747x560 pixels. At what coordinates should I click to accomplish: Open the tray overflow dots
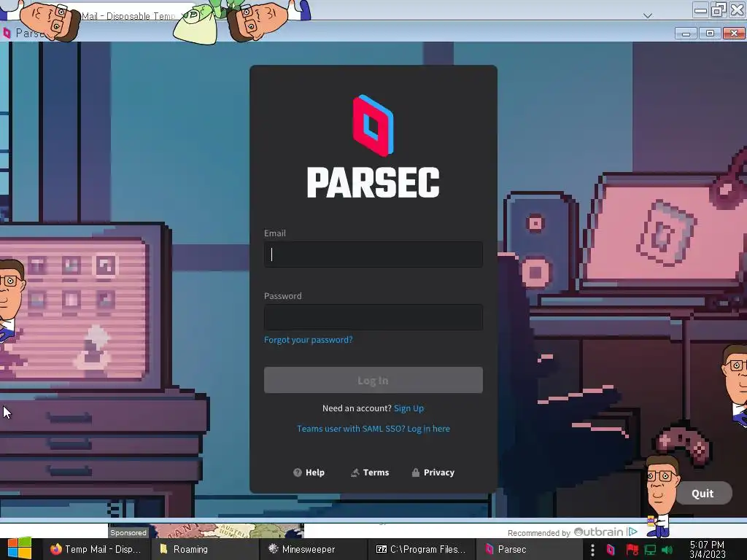pos(592,550)
